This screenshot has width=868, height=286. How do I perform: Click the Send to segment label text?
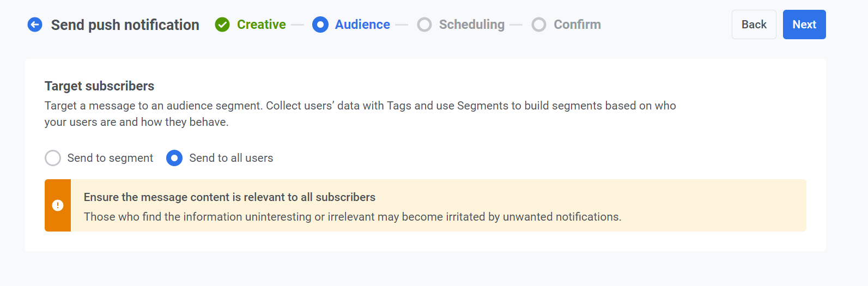(110, 158)
